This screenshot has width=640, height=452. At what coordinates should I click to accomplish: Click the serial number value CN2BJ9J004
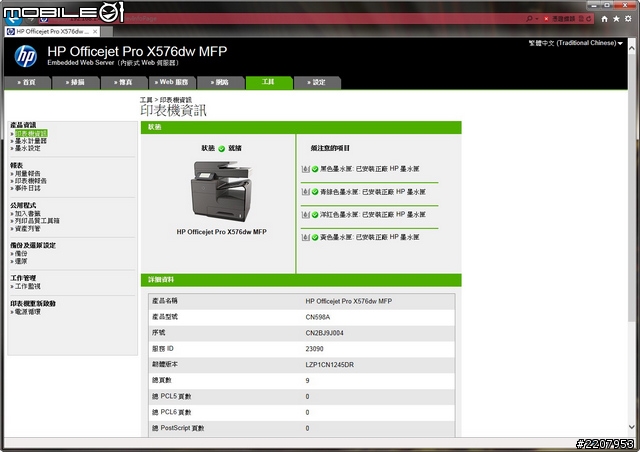point(324,333)
